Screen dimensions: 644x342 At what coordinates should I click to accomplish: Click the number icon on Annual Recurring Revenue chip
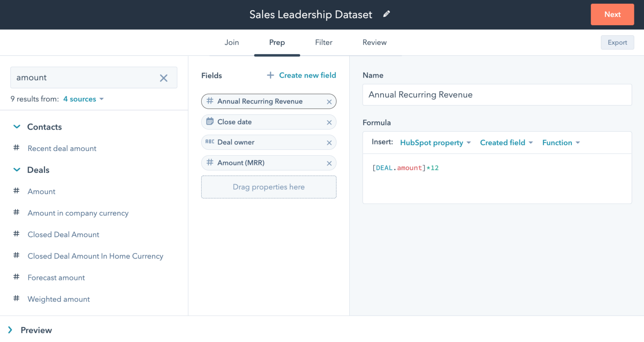(x=210, y=101)
